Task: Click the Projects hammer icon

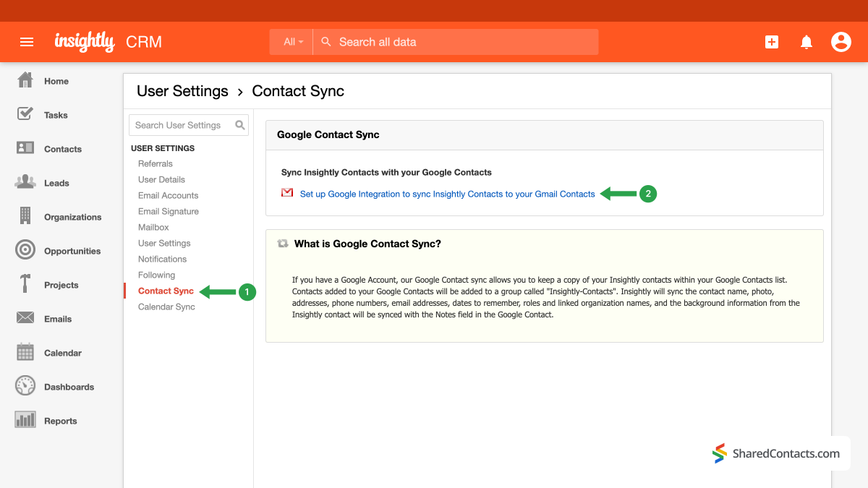Action: pyautogui.click(x=25, y=284)
